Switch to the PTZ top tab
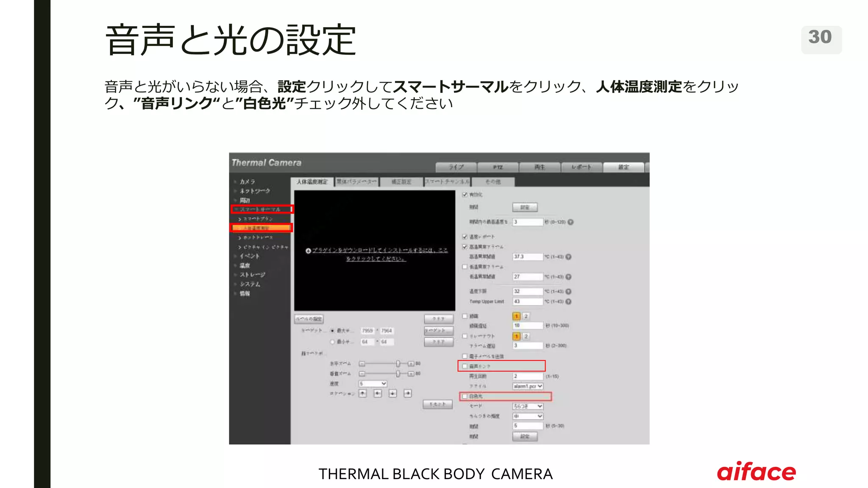 498,167
